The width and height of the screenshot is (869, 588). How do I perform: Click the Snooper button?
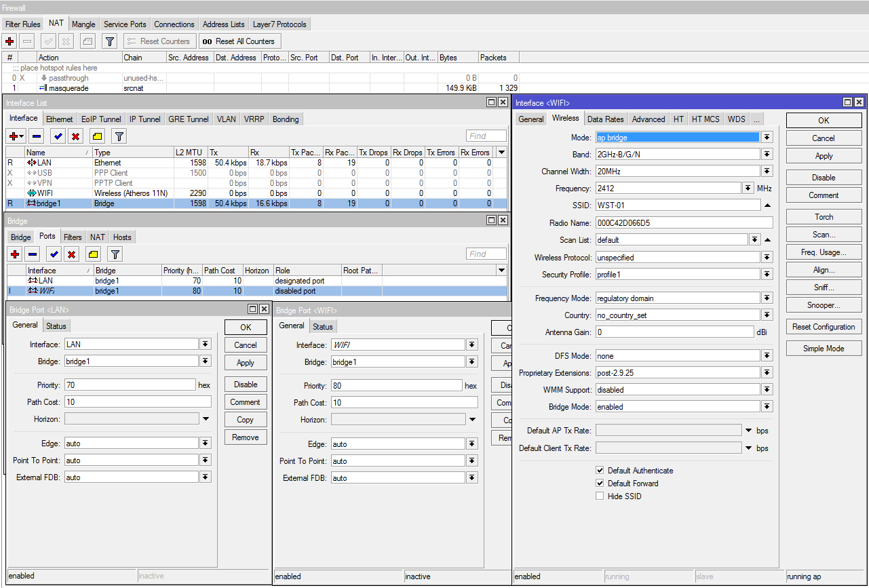tap(824, 305)
